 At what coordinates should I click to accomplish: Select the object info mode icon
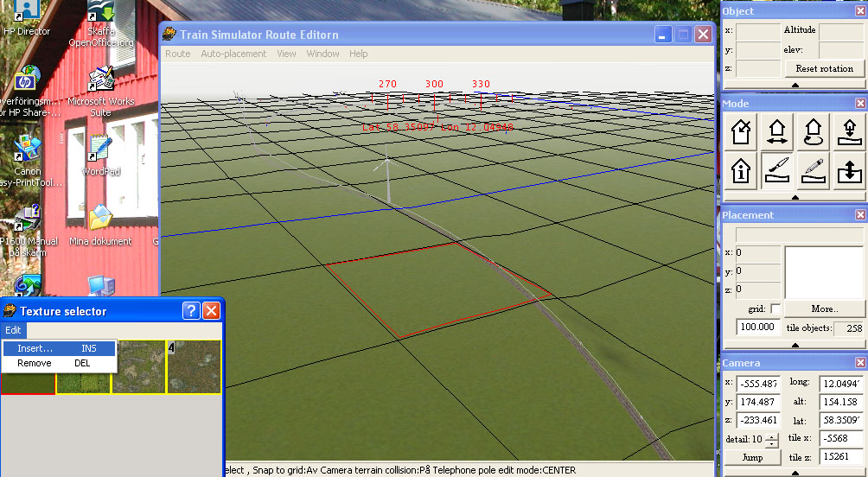coord(741,171)
